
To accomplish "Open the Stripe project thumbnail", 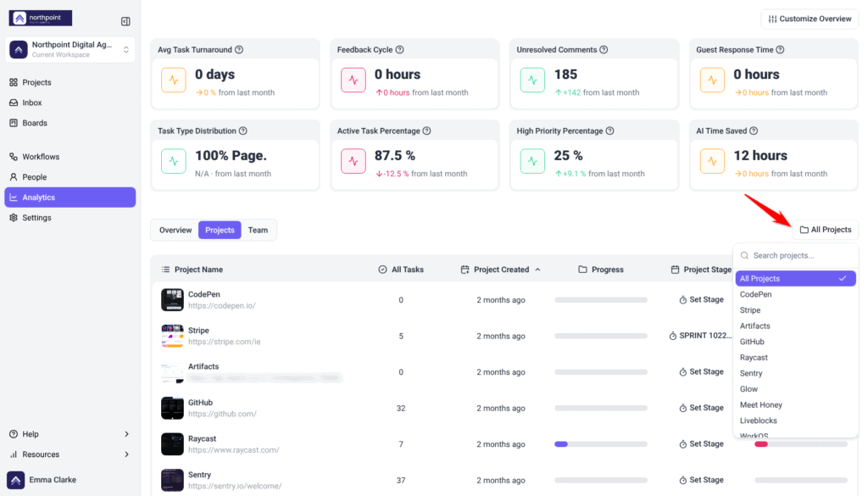I will [x=172, y=336].
